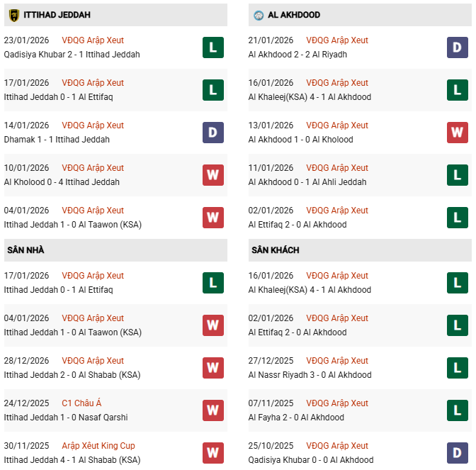This screenshot has height=470, width=476.
Task: Click the L badge for Al Nassr Riyadh 3-0 match
Action: pos(458,368)
